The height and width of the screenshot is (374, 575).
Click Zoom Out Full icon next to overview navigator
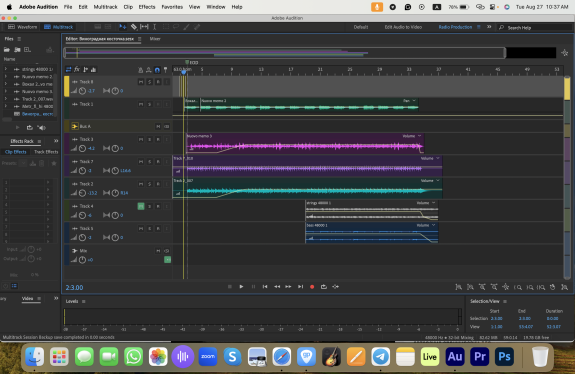click(564, 53)
